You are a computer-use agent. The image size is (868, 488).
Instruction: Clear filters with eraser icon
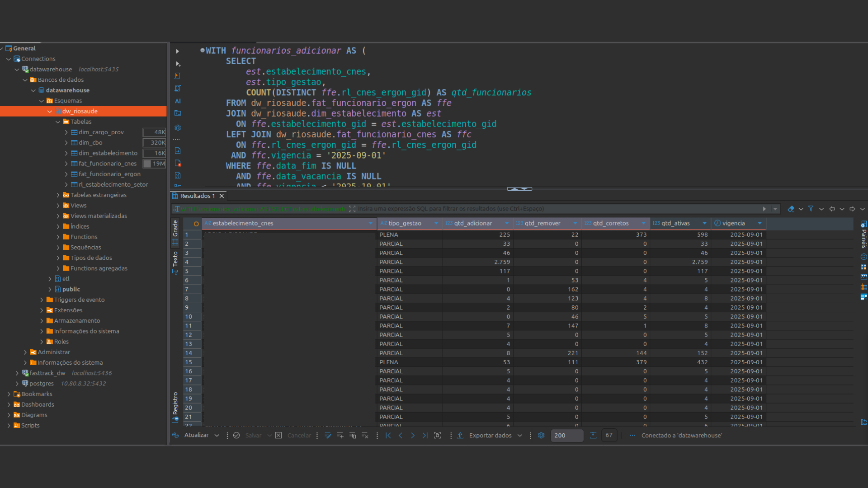(x=791, y=209)
